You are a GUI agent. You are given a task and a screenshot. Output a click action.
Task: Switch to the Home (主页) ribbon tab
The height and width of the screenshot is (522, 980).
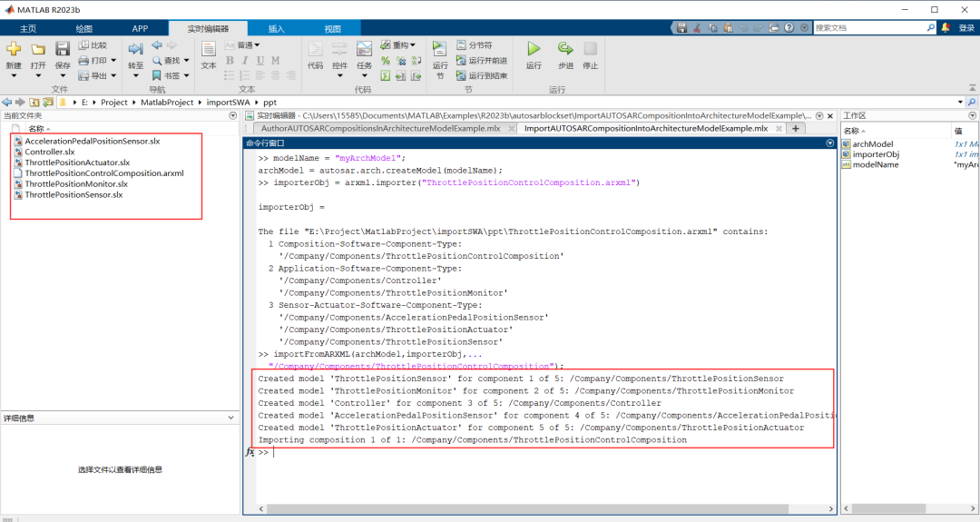pos(28,28)
